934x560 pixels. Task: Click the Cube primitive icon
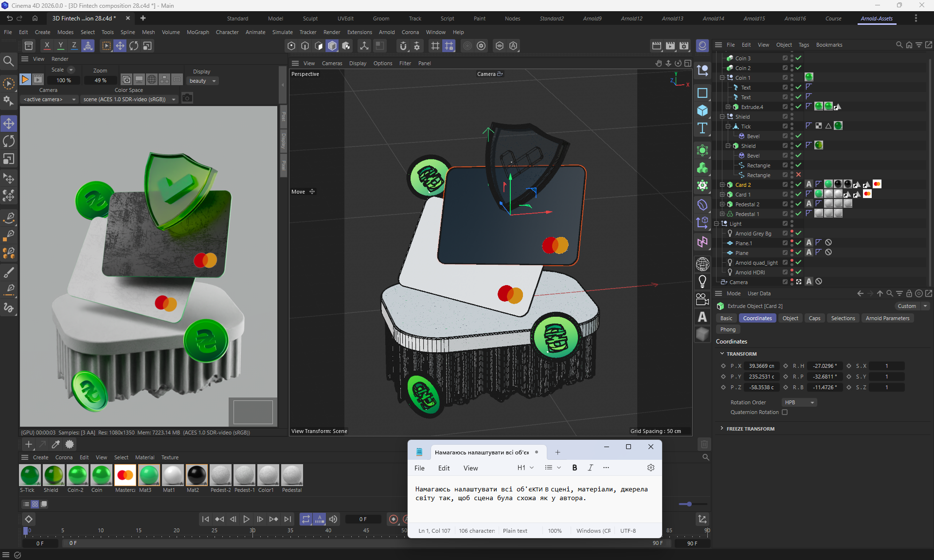(x=702, y=110)
